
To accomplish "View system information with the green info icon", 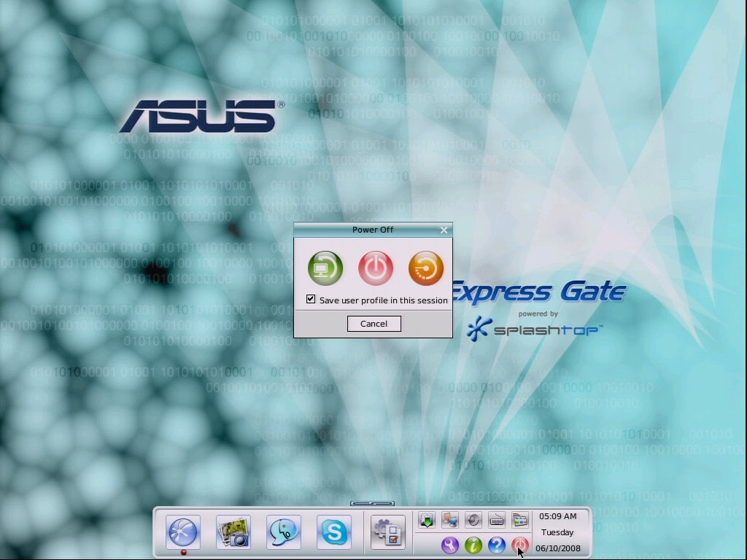I will pos(473,545).
